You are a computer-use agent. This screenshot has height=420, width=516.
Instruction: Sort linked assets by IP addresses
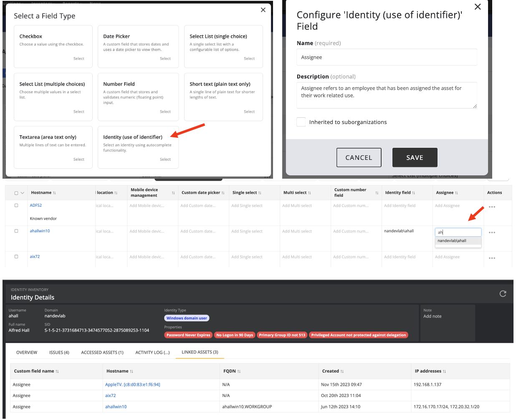pyautogui.click(x=444, y=371)
